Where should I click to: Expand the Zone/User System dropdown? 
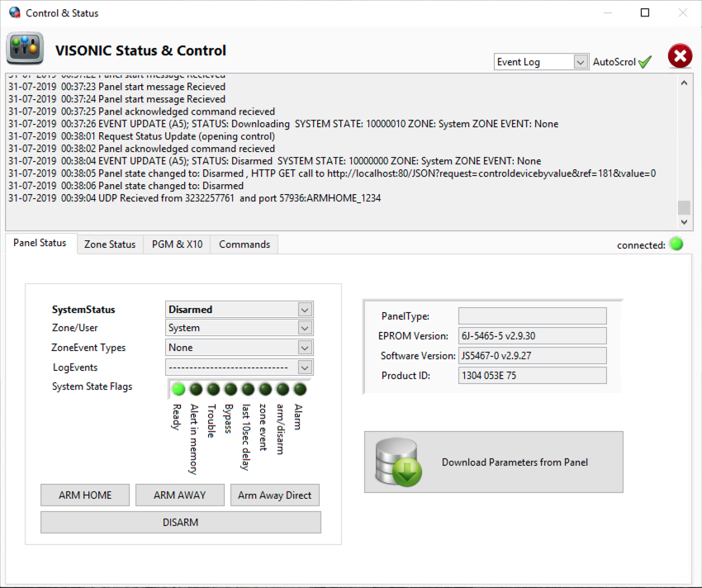tap(305, 328)
